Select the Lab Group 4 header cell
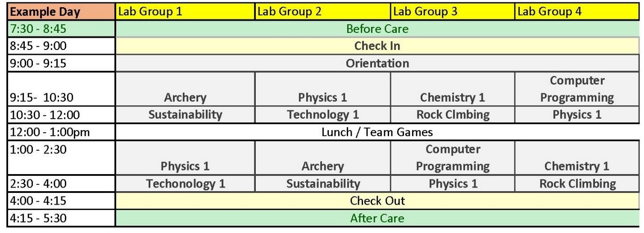 pyautogui.click(x=577, y=12)
